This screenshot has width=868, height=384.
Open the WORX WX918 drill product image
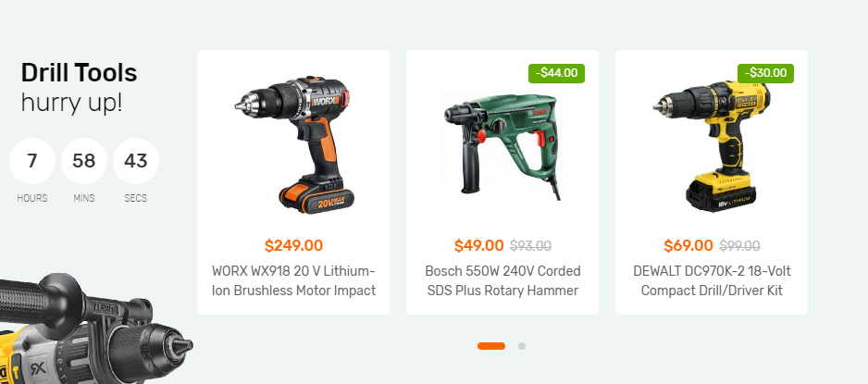click(293, 143)
